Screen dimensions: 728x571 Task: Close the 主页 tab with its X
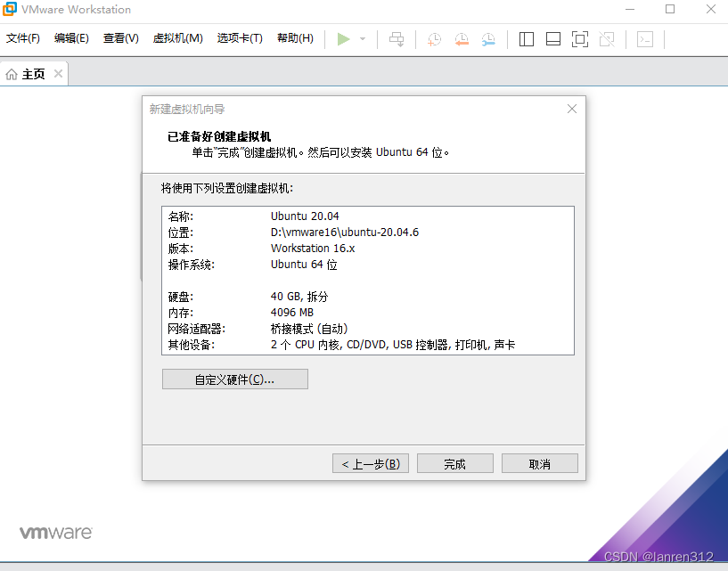point(58,73)
